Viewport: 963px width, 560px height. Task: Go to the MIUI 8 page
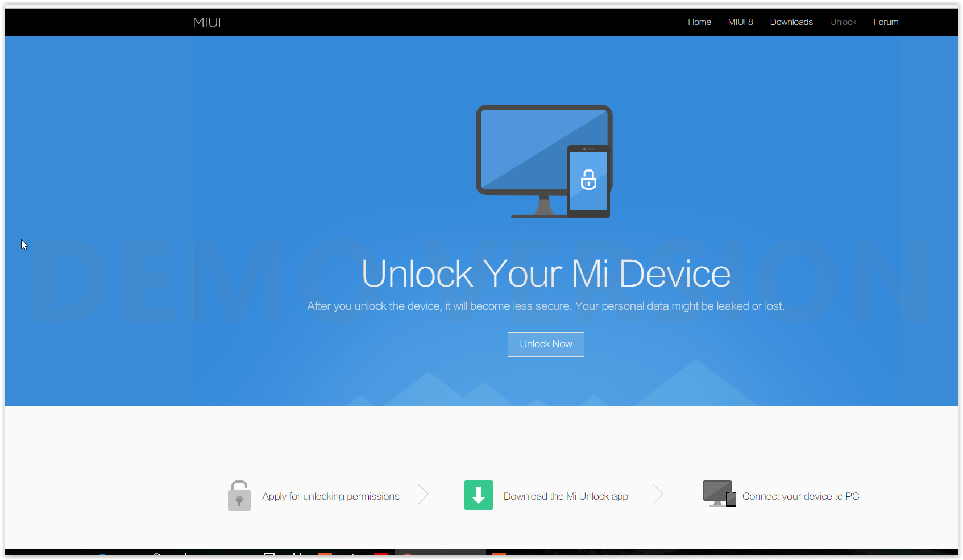(x=740, y=22)
